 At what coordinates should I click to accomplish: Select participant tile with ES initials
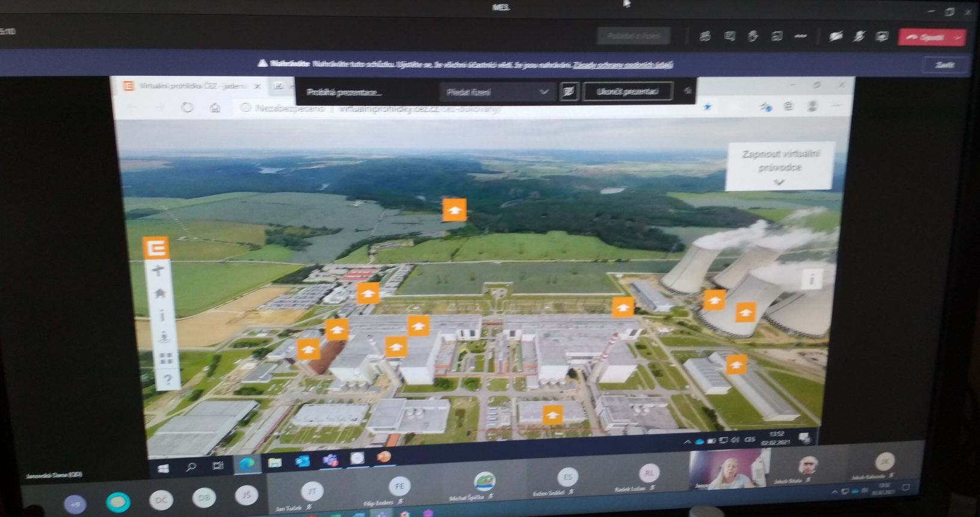tap(566, 481)
